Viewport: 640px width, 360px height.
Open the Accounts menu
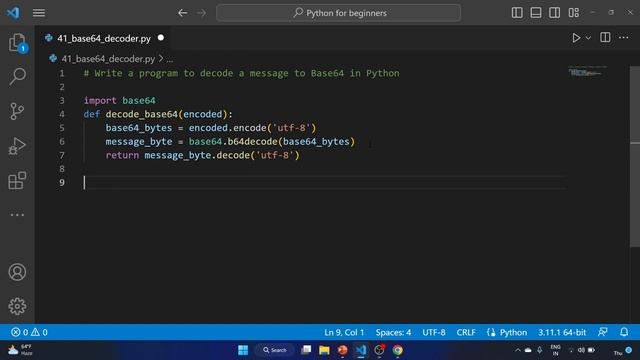pyautogui.click(x=17, y=272)
